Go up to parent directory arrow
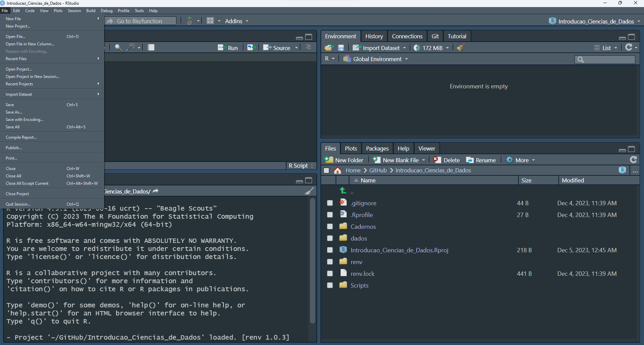The image size is (644, 345). (343, 190)
